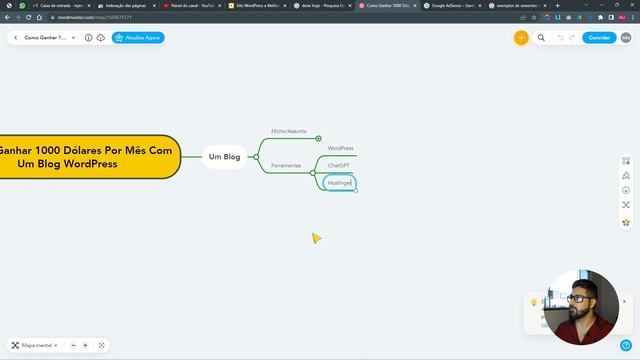Close the active Como Ganhar 1000 tab

coord(415,6)
